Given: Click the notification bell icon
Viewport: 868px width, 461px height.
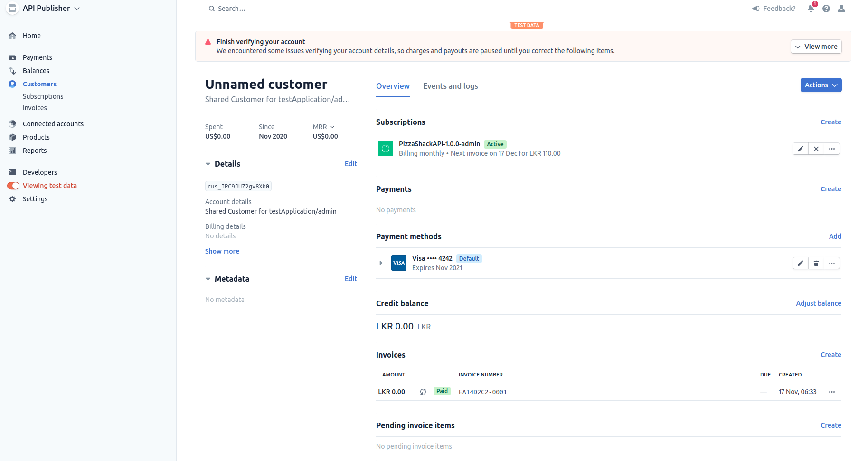Looking at the screenshot, I should [x=811, y=8].
